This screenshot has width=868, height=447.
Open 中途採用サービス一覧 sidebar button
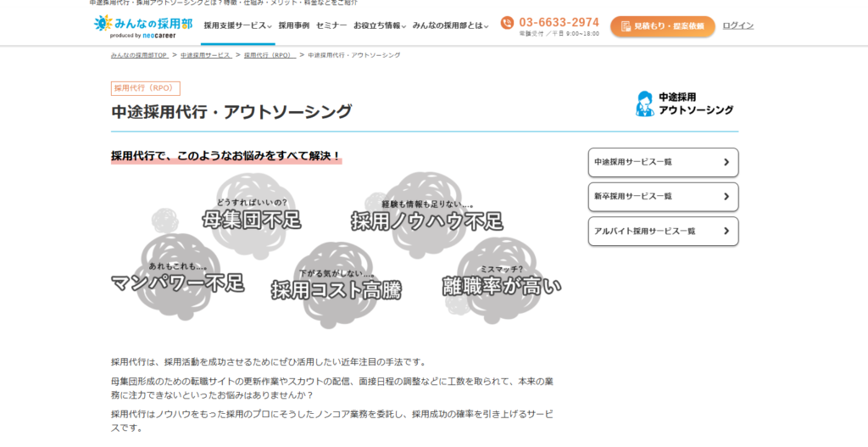pyautogui.click(x=663, y=162)
